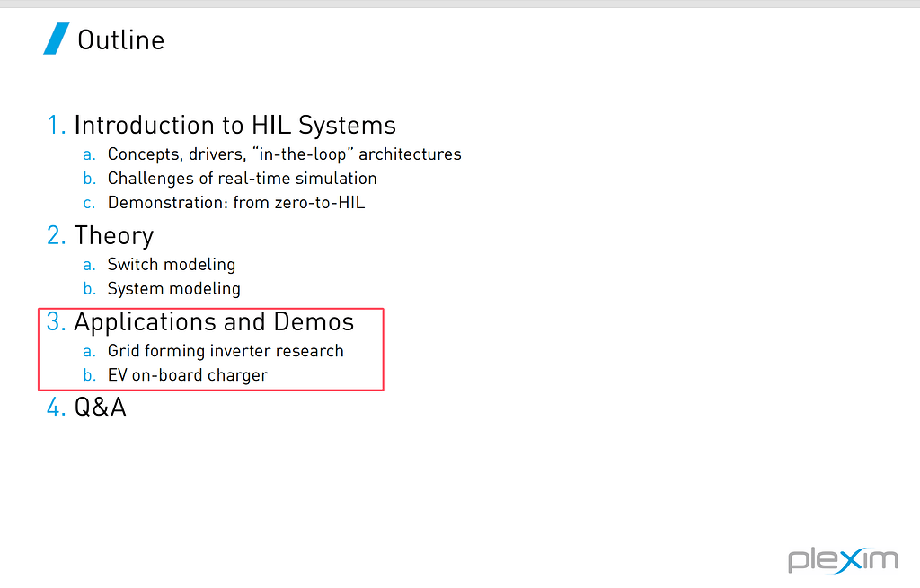Select the number 2 bullet marker
This screenshot has height=588, width=920.
coord(55,235)
